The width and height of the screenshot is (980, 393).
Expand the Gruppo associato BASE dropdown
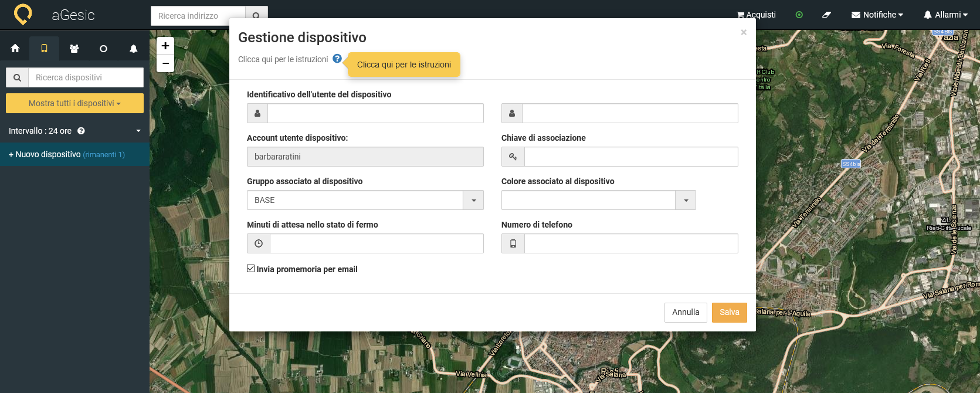473,200
